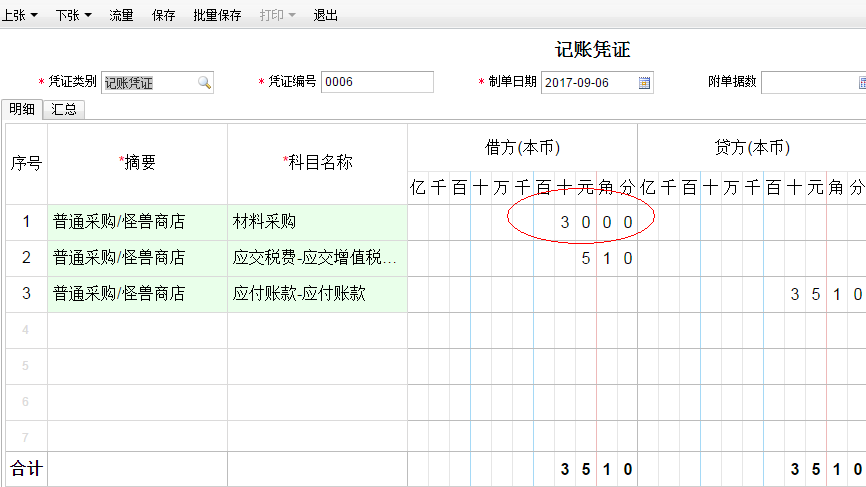
Task: Click empty summary cell in row 4
Action: (137, 330)
